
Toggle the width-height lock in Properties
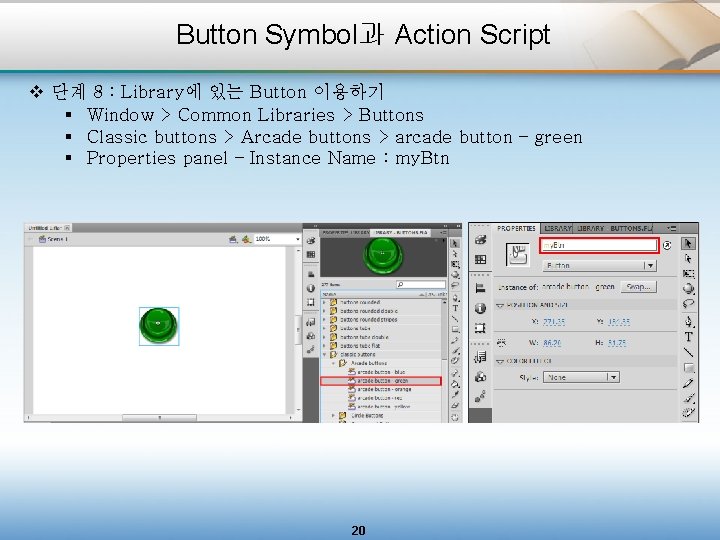click(x=502, y=343)
